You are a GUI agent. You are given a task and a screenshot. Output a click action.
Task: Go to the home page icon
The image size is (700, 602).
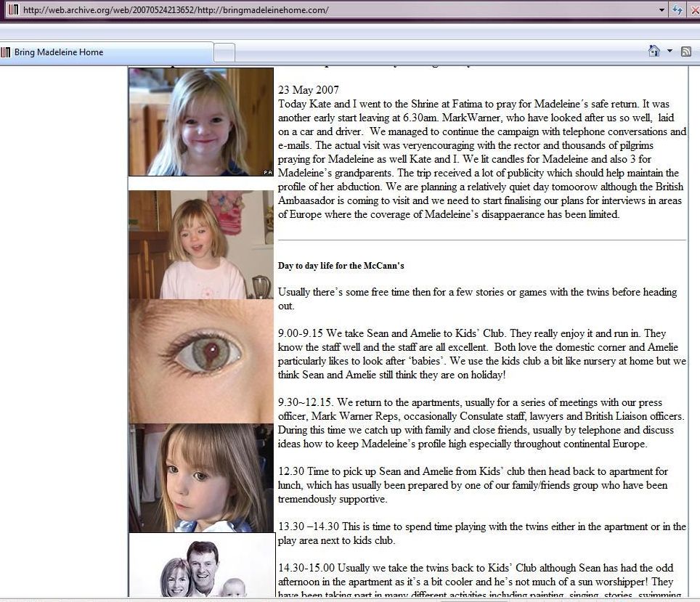(654, 51)
